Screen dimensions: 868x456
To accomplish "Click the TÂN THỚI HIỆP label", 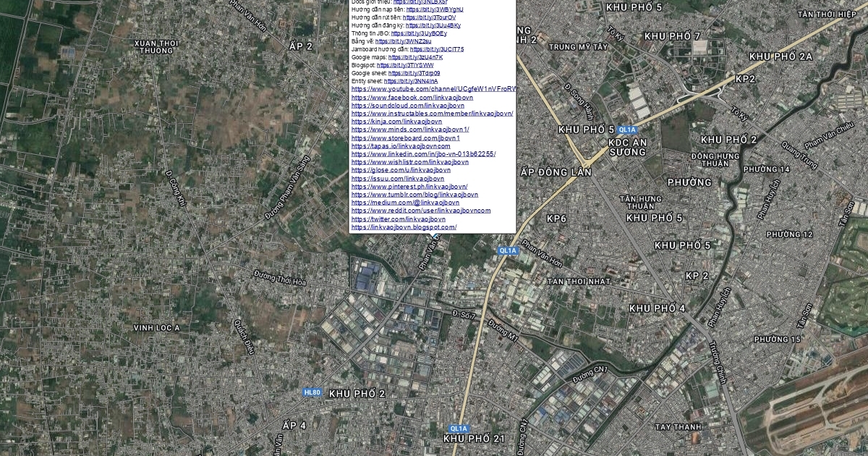I will coord(827,14).
